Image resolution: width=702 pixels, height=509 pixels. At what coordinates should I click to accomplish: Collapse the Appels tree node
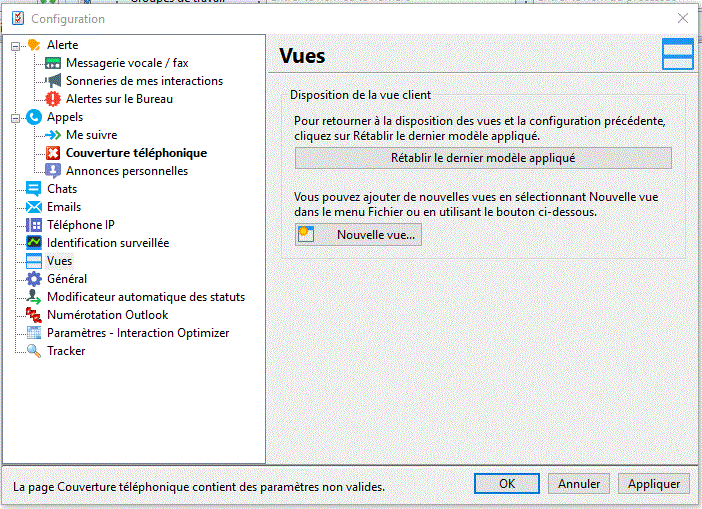[x=15, y=117]
